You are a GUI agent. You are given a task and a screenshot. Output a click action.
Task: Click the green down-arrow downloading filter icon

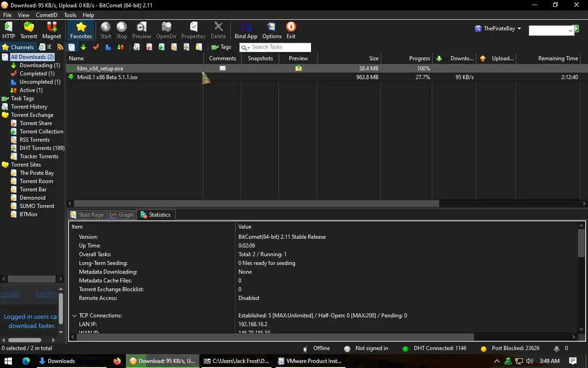click(x=83, y=47)
